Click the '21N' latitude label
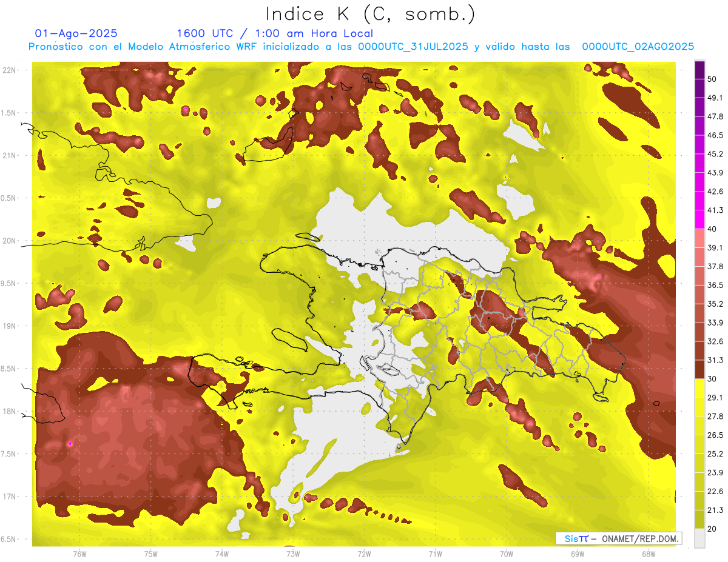The height and width of the screenshot is (562, 728). point(10,155)
